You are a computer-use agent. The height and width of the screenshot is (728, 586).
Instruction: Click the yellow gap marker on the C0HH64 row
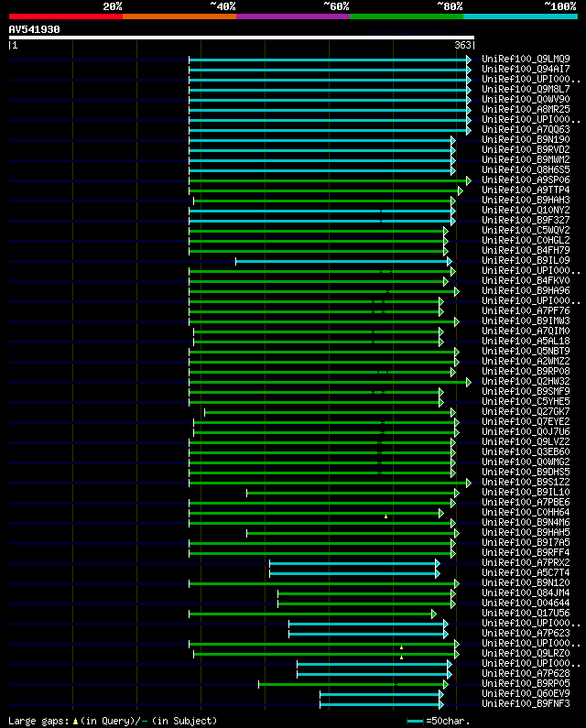(385, 516)
